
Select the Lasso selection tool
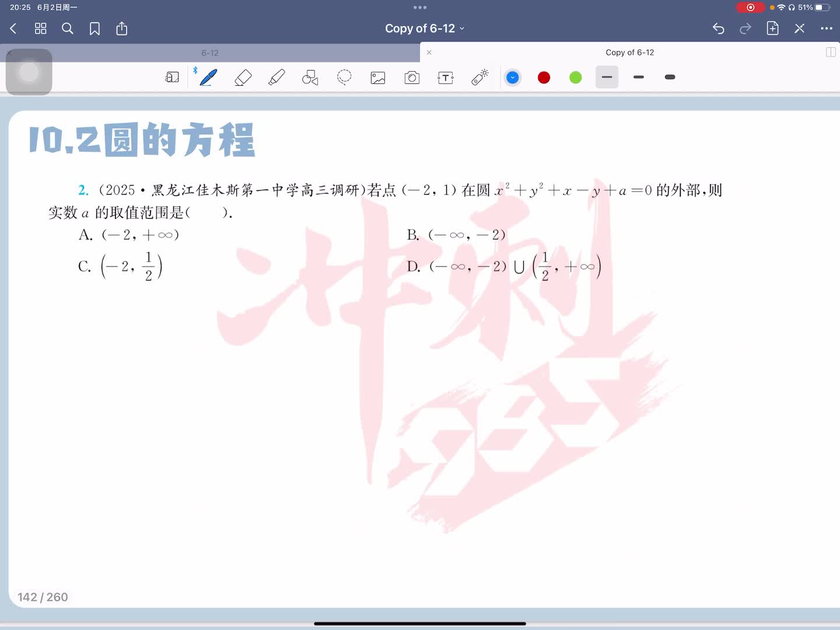point(344,78)
